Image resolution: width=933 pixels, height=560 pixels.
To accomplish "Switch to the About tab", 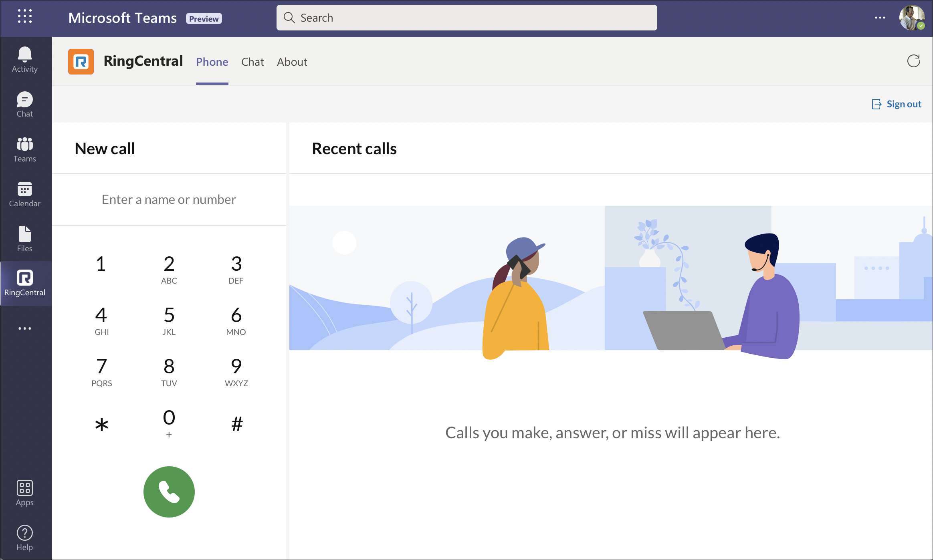I will (x=292, y=62).
